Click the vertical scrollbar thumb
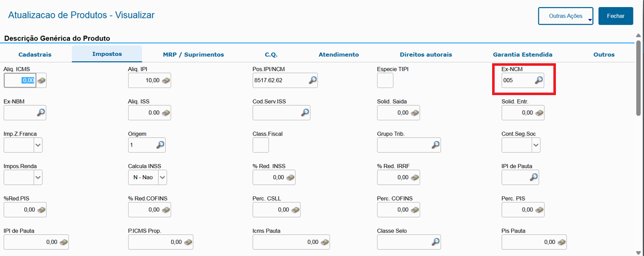Image resolution: width=644 pixels, height=256 pixels. (x=639, y=78)
